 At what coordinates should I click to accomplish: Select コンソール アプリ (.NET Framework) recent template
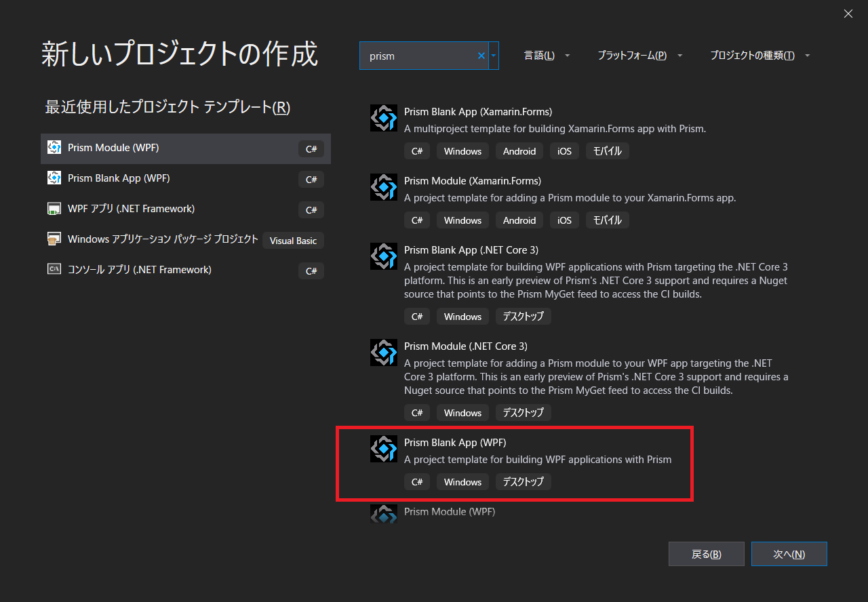coord(186,270)
